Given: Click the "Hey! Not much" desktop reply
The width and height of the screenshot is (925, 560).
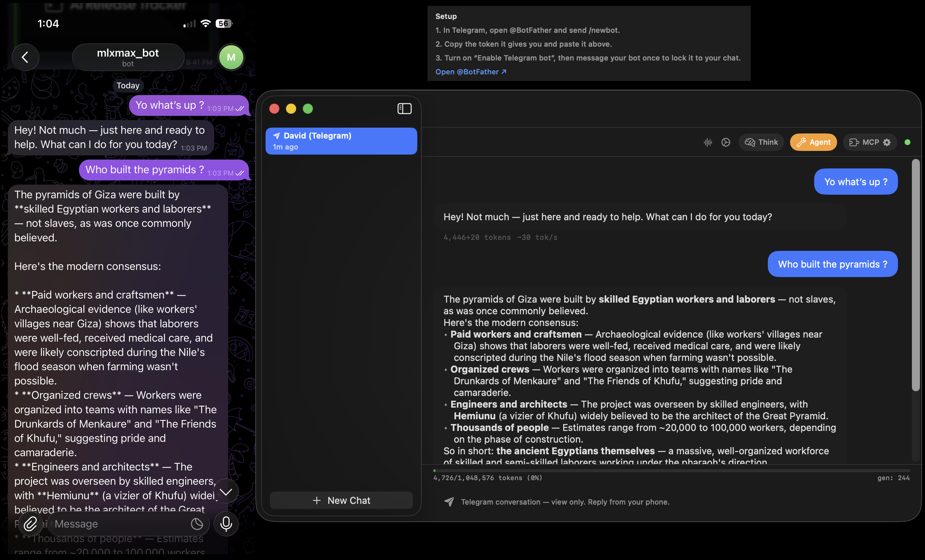Looking at the screenshot, I should [607, 217].
